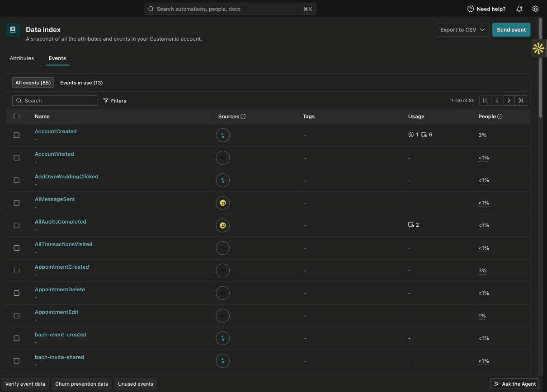Click the AllTransactionsVisited source icon
The image size is (547, 392).
(x=223, y=248)
